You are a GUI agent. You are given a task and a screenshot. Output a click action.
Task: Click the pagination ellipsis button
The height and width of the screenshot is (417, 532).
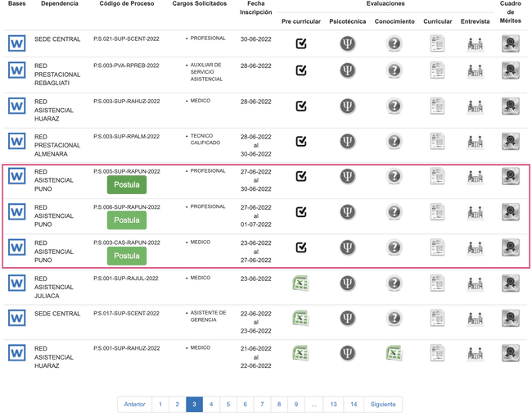313,405
